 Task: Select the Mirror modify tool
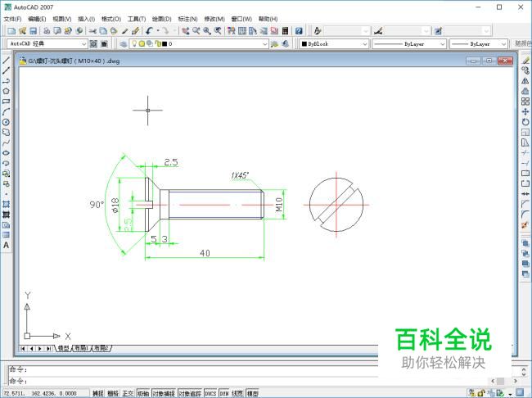[x=525, y=81]
